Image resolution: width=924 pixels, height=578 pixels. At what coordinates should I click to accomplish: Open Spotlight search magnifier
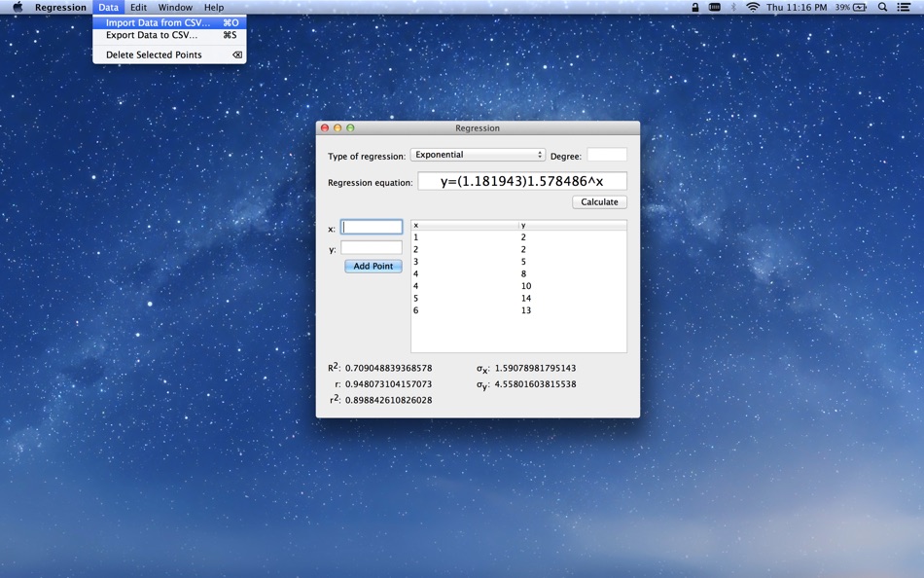882,7
